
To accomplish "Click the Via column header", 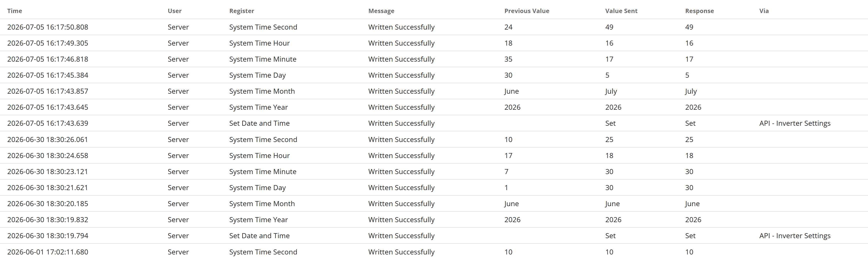I will (x=764, y=11).
